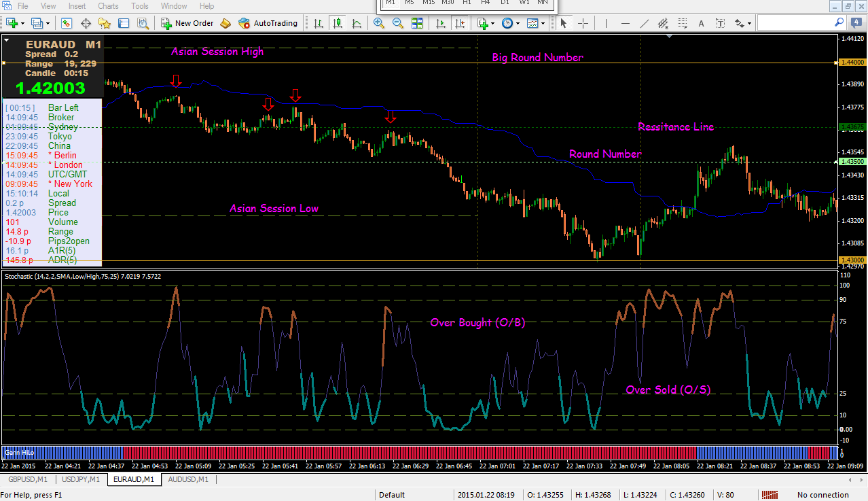
Task: Expand the Templates dropdown arrow
Action: click(543, 23)
